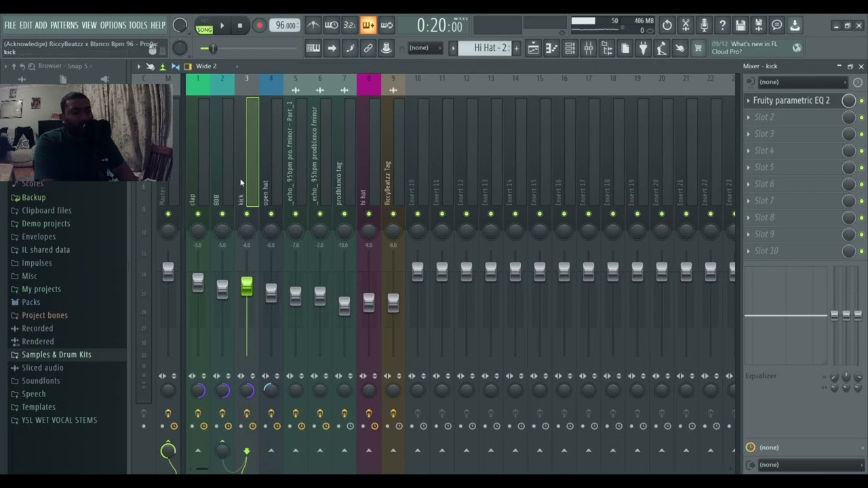This screenshot has height=488, width=868.
Task: Open the My projects browser folder
Action: [x=41, y=289]
